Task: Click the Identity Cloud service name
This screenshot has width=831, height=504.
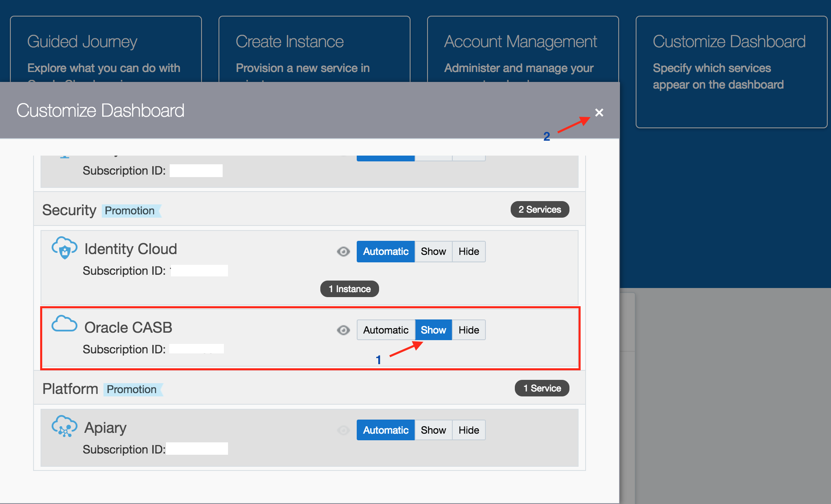Action: tap(131, 249)
